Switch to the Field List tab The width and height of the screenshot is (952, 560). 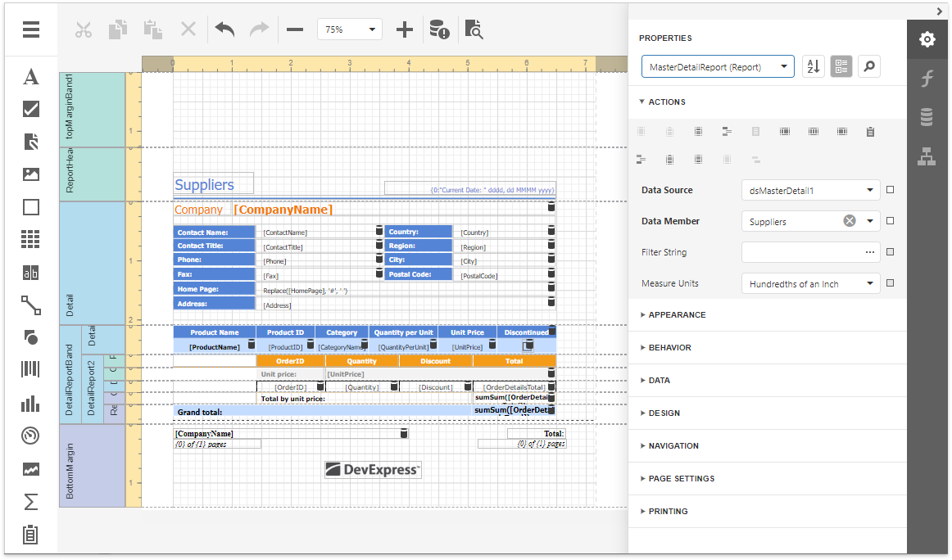927,118
